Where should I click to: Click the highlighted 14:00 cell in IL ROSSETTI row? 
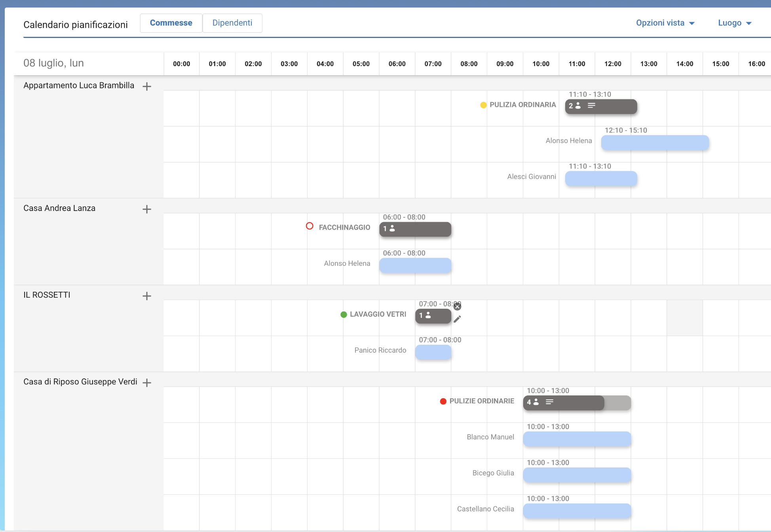[x=685, y=318]
